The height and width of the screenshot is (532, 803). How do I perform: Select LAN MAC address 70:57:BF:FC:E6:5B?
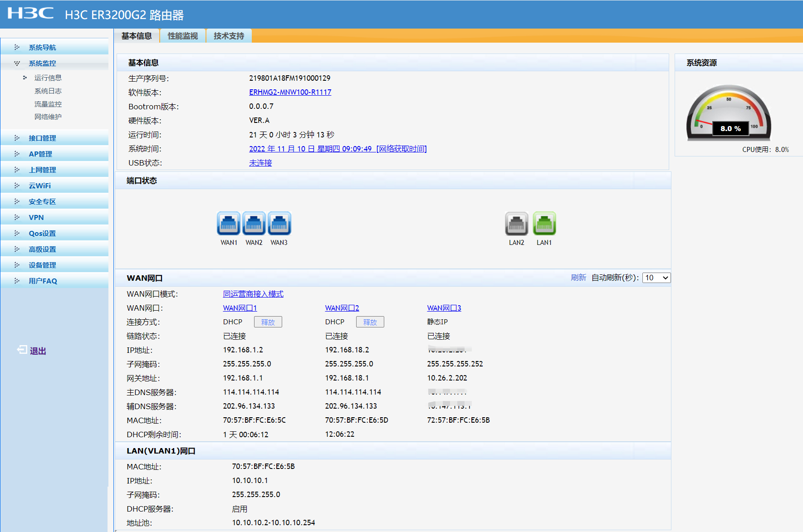point(264,466)
